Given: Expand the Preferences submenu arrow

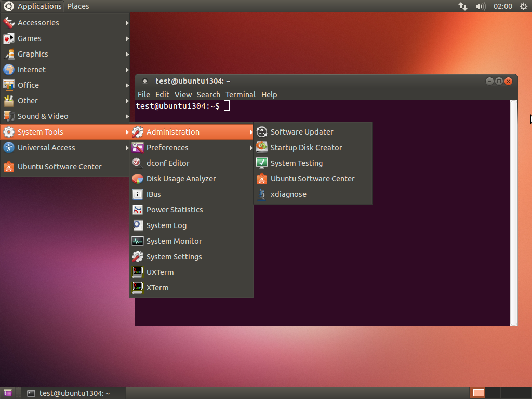Looking at the screenshot, I should click(x=251, y=148).
